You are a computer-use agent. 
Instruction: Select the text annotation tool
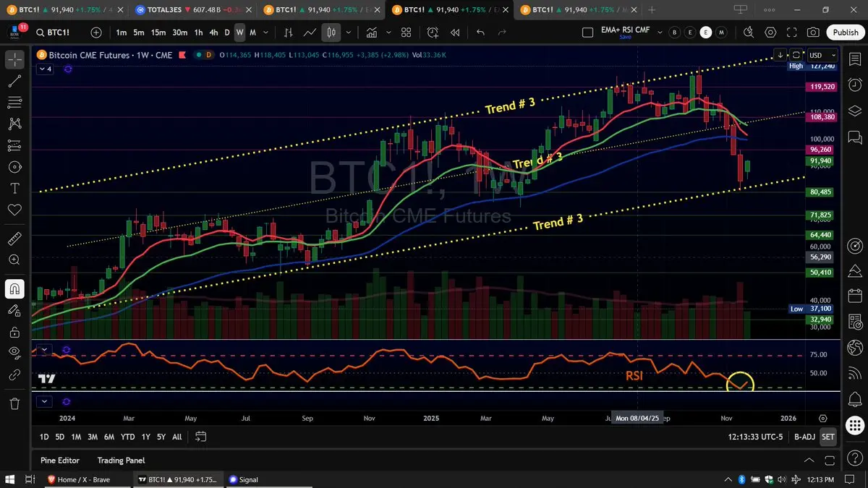click(14, 188)
